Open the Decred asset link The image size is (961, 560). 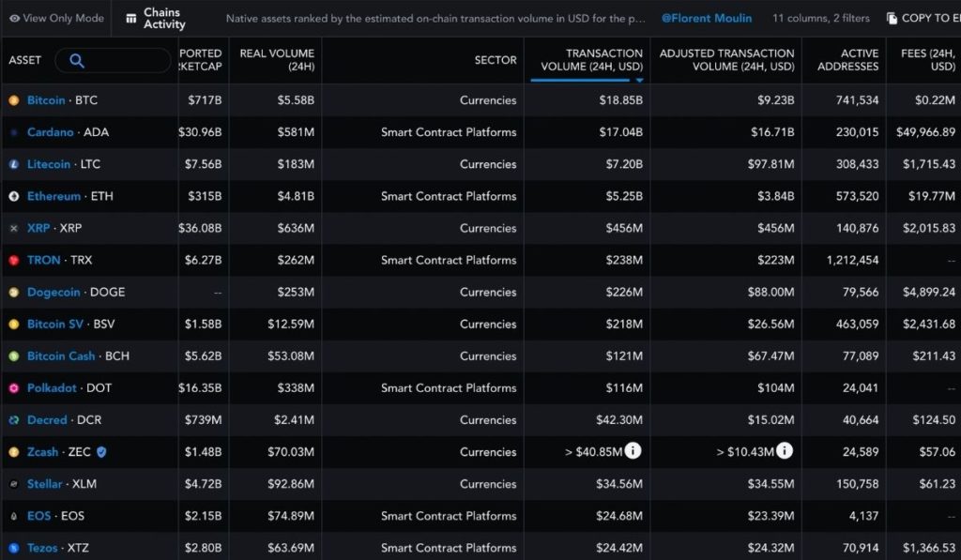tap(47, 419)
